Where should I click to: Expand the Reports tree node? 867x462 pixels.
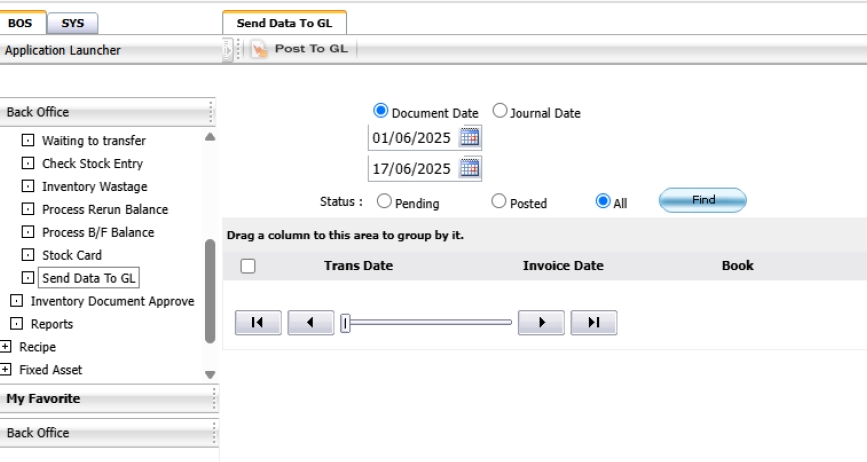(16, 324)
